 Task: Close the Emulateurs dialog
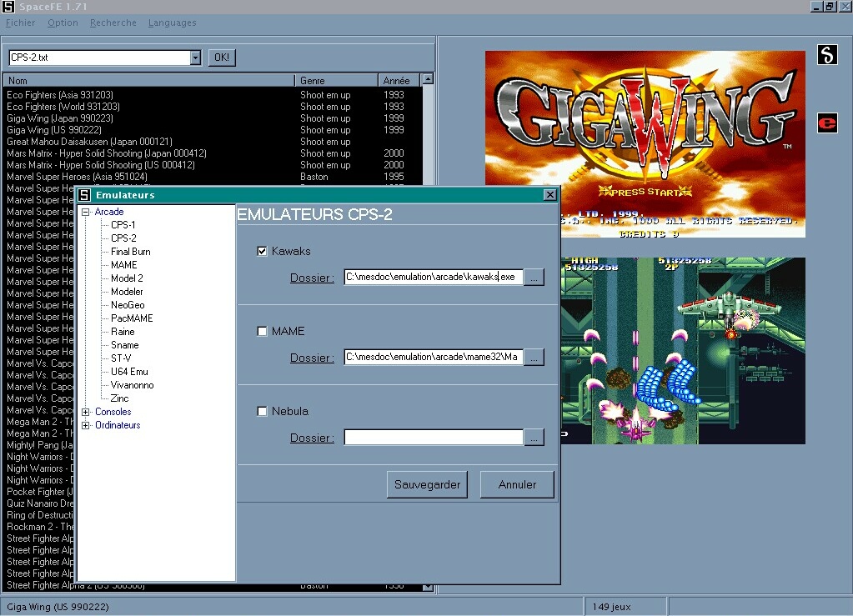[x=550, y=195]
